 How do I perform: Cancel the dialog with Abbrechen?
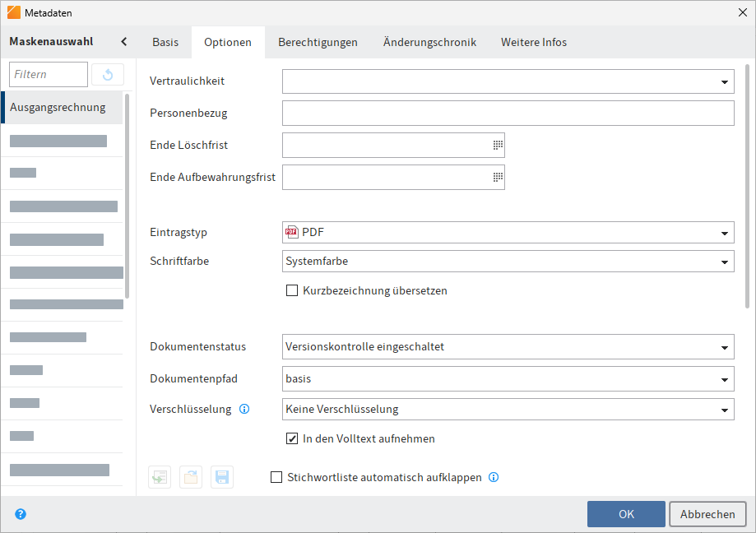(707, 513)
